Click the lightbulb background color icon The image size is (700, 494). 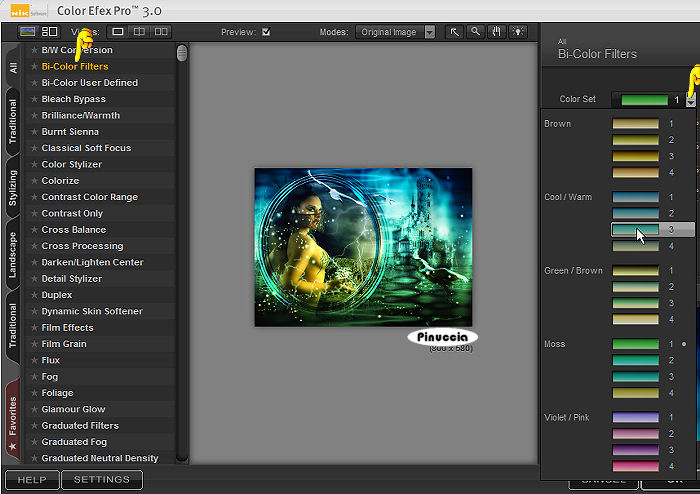pos(517,32)
